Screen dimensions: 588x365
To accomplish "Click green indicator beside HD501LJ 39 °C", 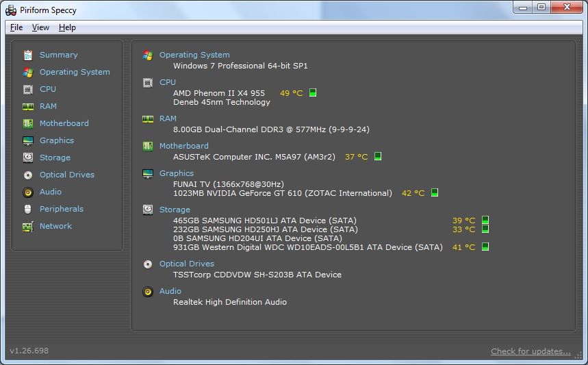I will [485, 219].
